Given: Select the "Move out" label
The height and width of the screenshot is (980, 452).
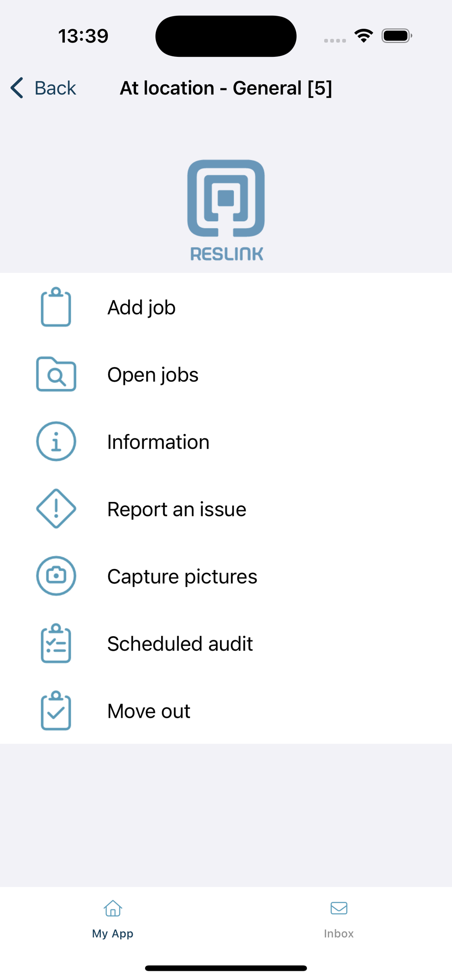Looking at the screenshot, I should coord(149,711).
